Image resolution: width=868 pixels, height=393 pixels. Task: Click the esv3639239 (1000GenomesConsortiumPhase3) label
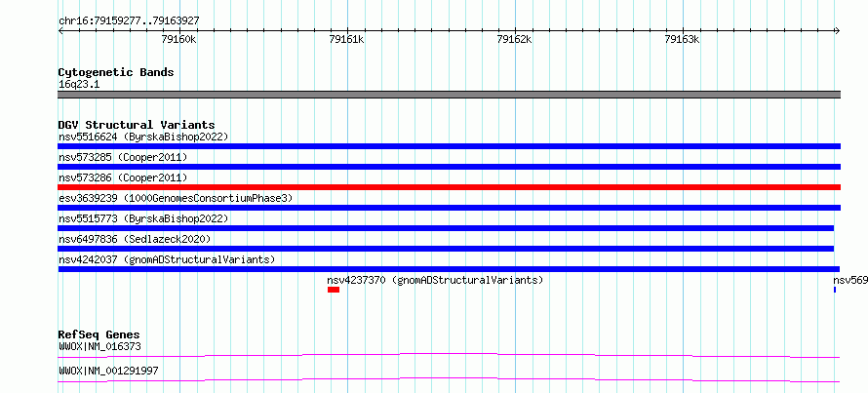(x=175, y=198)
